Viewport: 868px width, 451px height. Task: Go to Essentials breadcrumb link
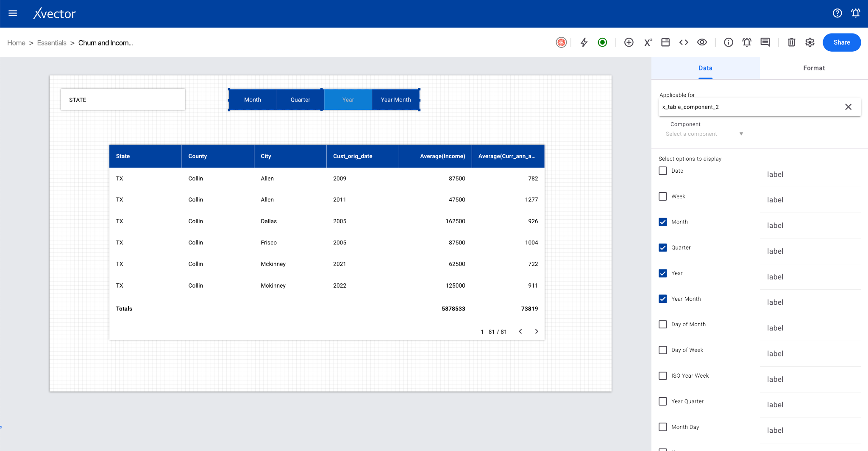point(52,43)
